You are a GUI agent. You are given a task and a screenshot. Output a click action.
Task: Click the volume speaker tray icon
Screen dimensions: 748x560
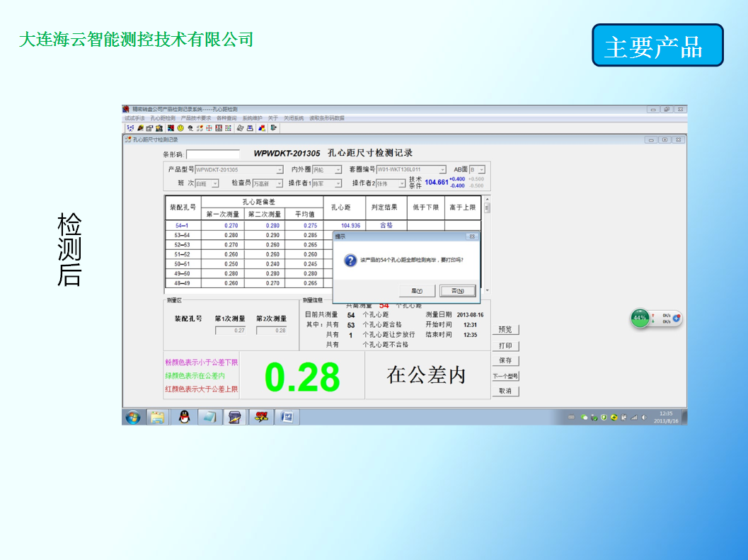point(644,417)
